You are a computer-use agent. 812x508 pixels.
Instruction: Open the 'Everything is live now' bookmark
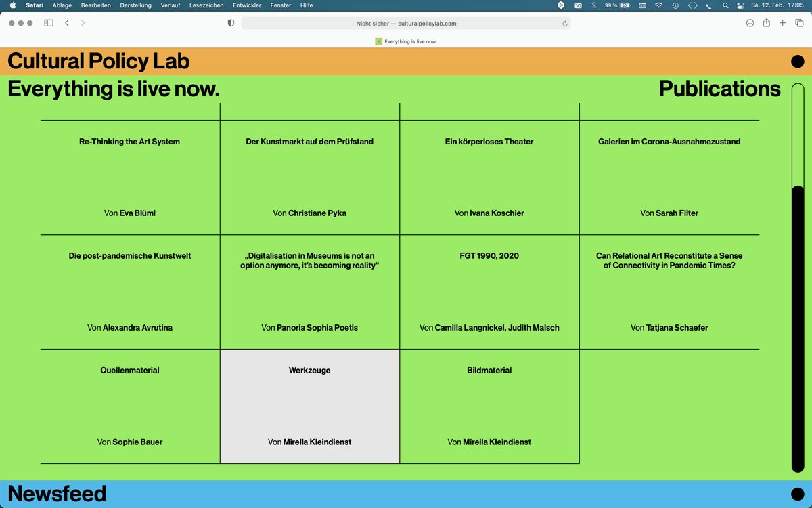(405, 41)
